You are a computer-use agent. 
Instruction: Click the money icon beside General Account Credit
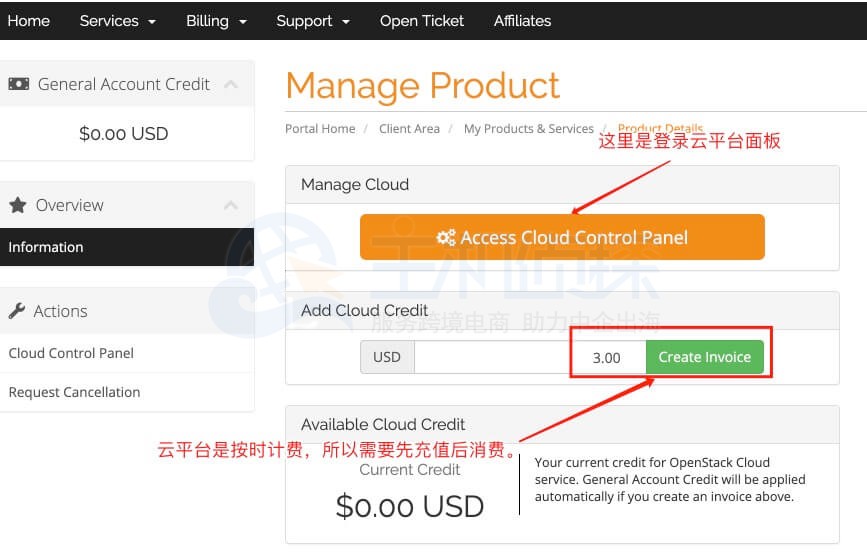coord(19,84)
